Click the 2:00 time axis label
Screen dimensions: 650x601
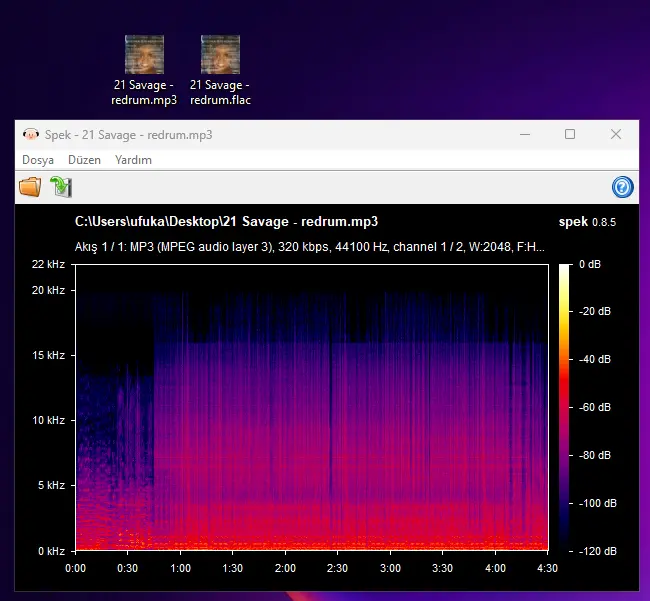coord(285,568)
